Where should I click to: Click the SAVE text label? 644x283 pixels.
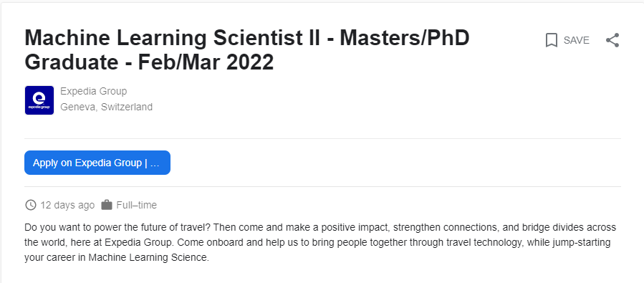tap(576, 40)
